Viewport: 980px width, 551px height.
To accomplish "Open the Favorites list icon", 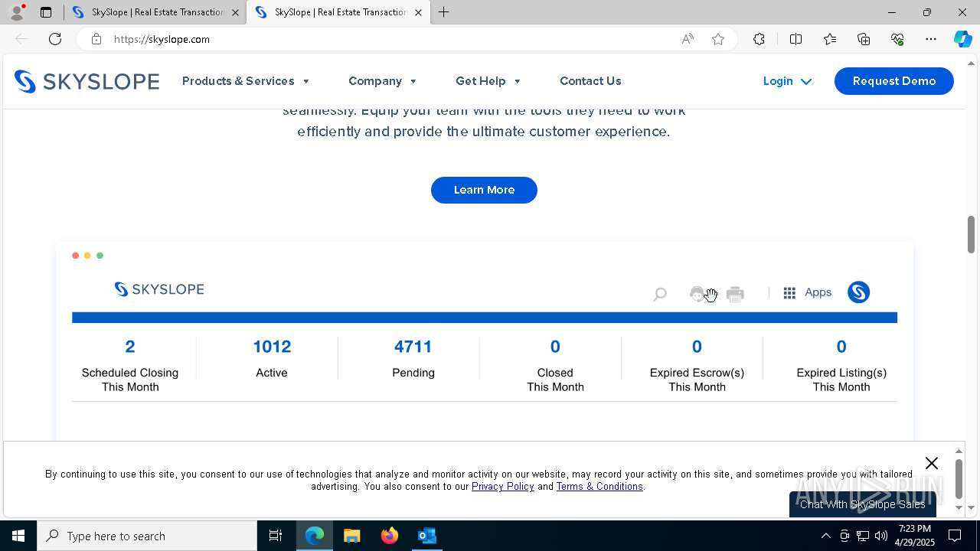I will [830, 39].
